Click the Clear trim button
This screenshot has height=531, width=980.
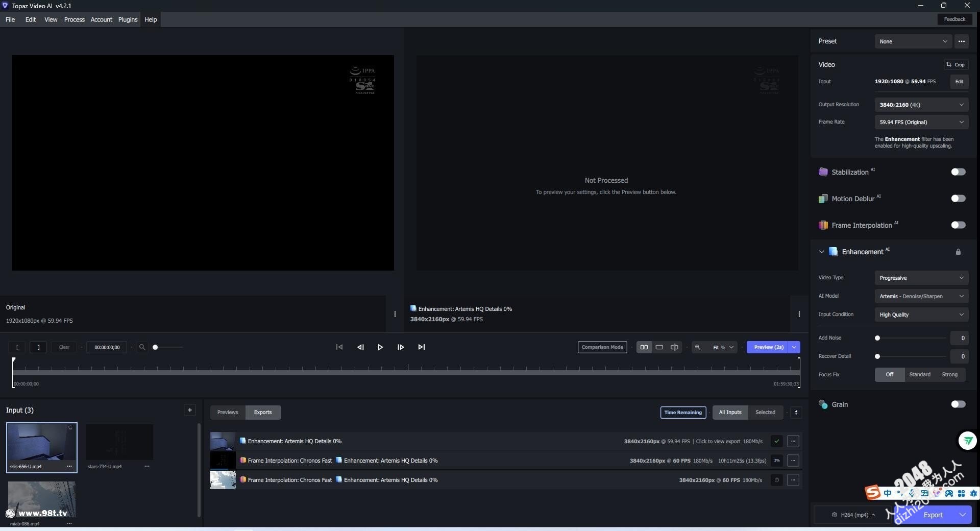coord(64,347)
